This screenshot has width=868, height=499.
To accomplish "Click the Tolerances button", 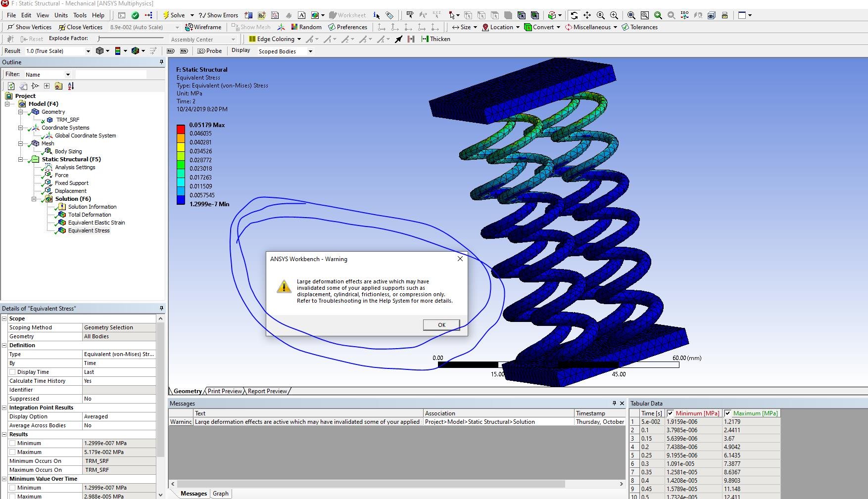I will (639, 27).
